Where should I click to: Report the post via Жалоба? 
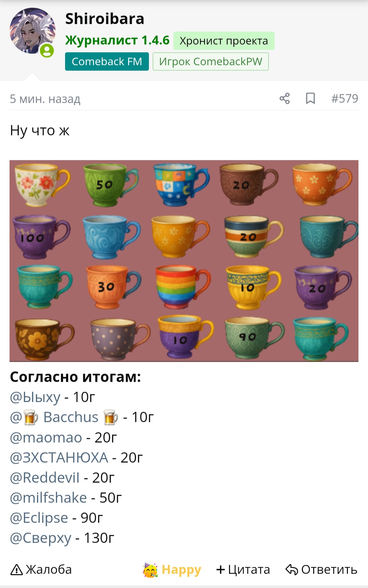(x=41, y=569)
